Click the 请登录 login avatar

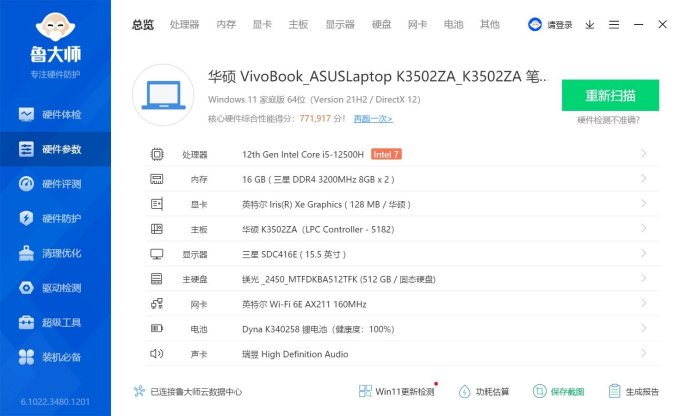click(x=535, y=24)
